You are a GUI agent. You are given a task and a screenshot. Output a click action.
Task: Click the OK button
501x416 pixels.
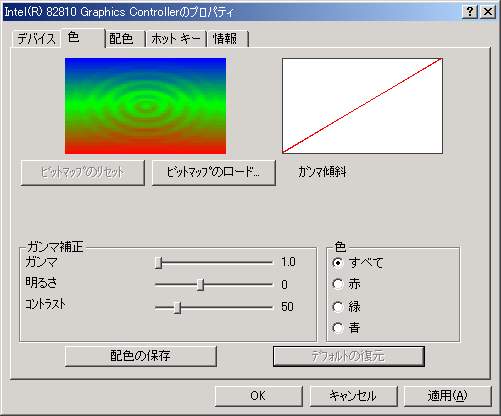click(x=259, y=396)
